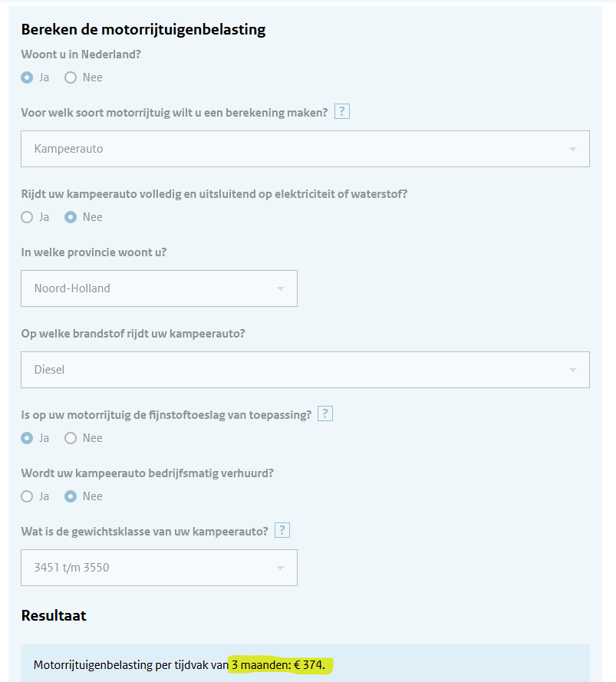The width and height of the screenshot is (616, 682).
Task: Click the 'Op welke brandstof rijdt uw kampeerauto?' label
Action: [133, 334]
